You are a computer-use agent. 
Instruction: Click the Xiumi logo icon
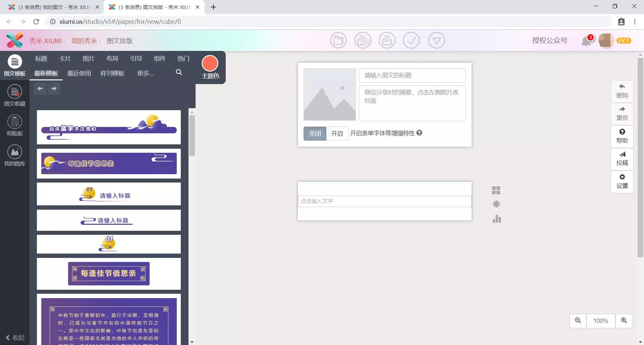coord(15,41)
